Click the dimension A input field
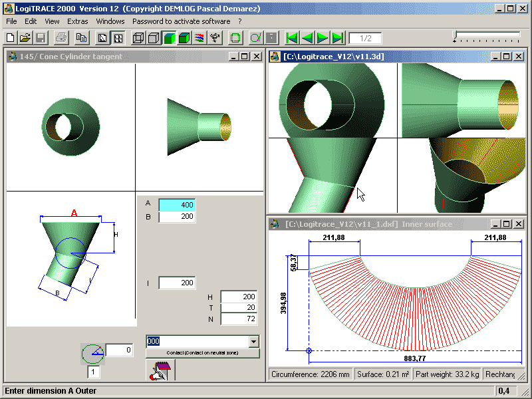The width and height of the screenshot is (532, 399). [x=177, y=205]
